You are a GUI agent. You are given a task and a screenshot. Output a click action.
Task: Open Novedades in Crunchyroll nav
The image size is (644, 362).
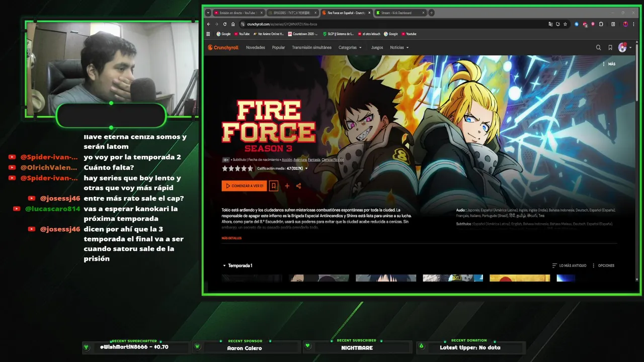[x=256, y=48]
